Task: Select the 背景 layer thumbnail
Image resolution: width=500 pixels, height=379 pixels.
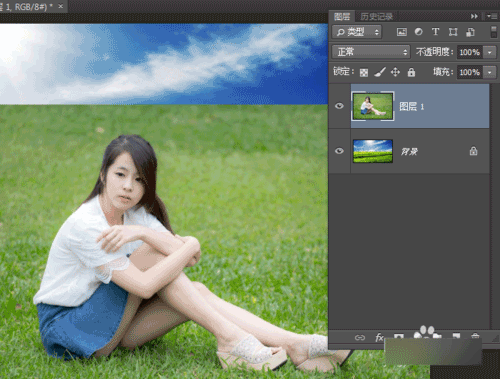Action: 373,151
